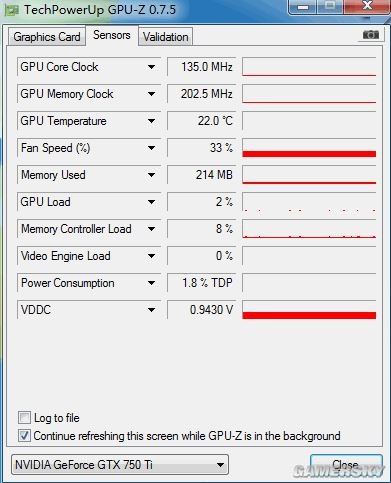Open the GPU Core Clock sensor dropdown

tap(151, 67)
